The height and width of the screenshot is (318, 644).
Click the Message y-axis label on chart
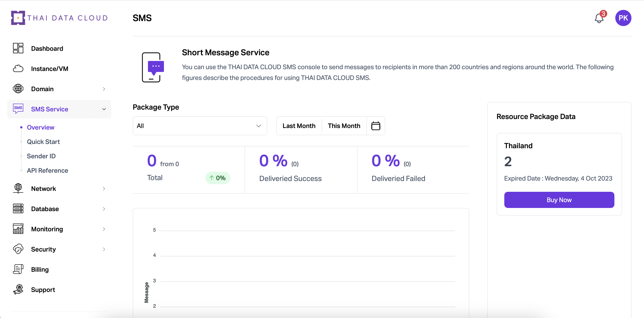click(x=146, y=292)
